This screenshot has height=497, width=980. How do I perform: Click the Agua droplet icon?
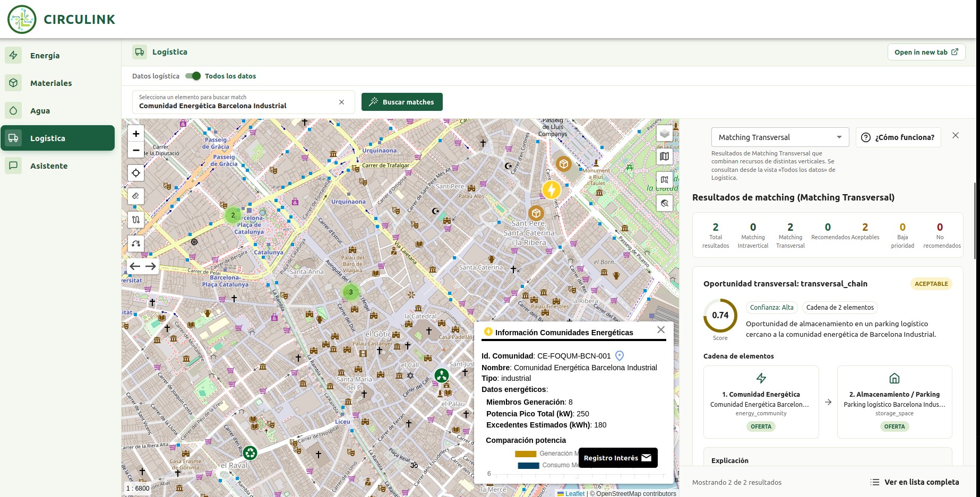13,110
